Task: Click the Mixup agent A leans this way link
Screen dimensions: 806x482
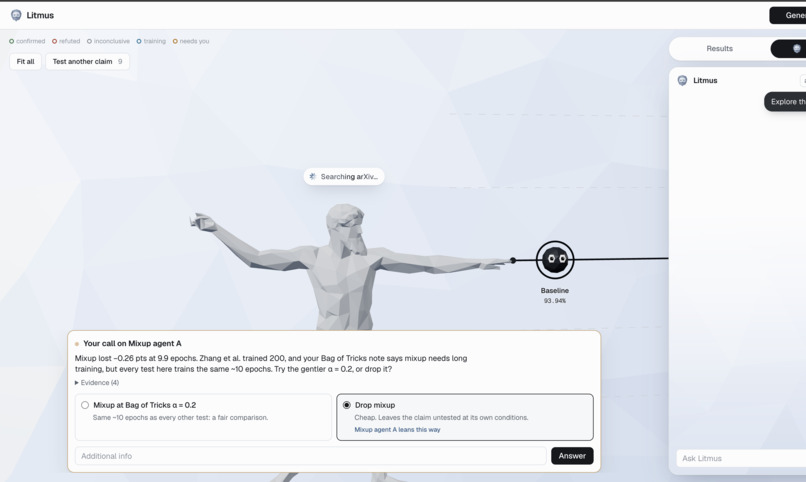Action: pyautogui.click(x=397, y=430)
